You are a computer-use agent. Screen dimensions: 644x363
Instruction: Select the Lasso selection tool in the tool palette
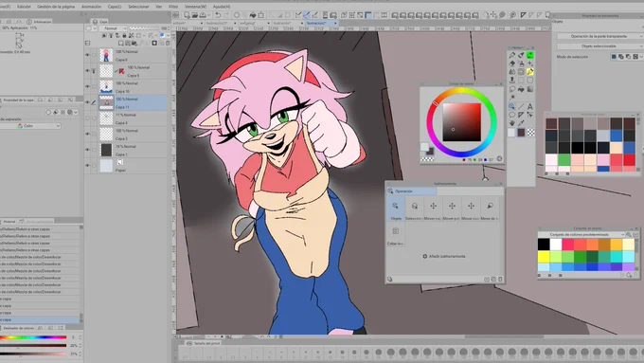[x=512, y=89]
